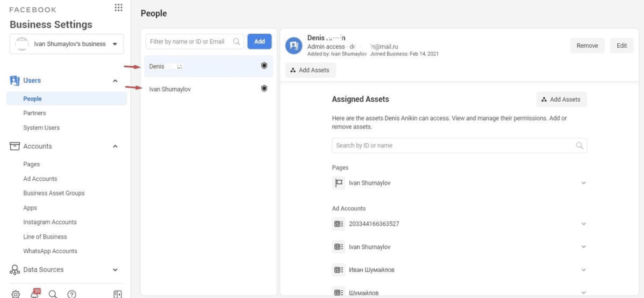Select Denis in the people list
The image size is (644, 298).
point(208,66)
